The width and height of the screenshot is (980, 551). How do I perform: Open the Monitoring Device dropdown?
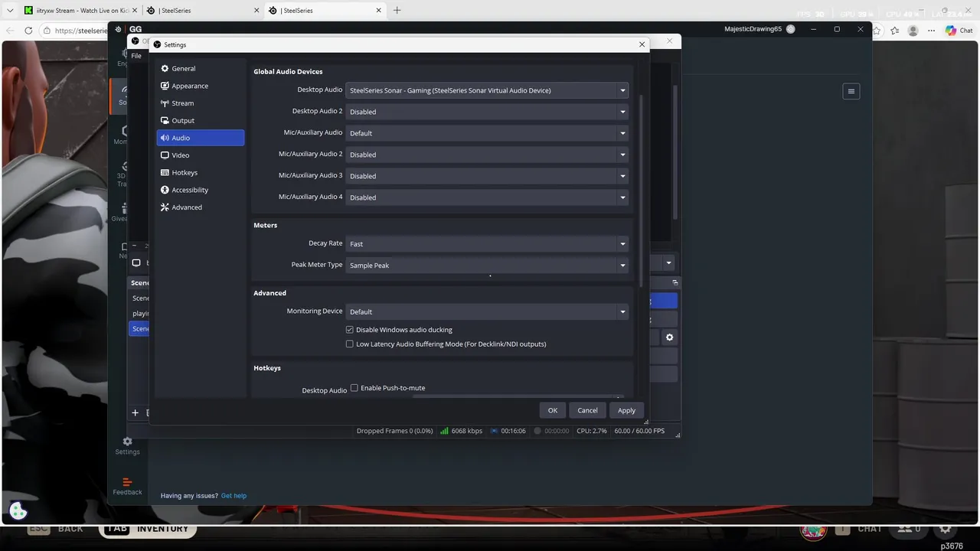coord(487,312)
